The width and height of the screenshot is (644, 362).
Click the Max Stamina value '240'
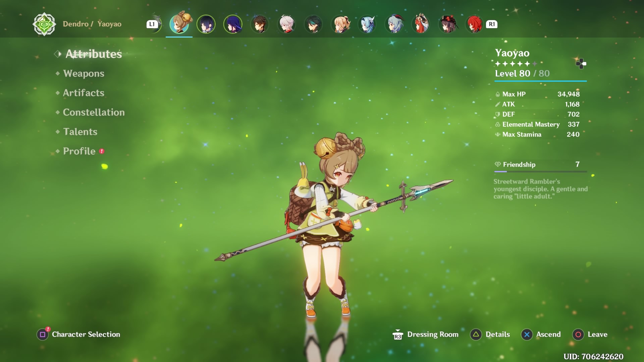(573, 134)
